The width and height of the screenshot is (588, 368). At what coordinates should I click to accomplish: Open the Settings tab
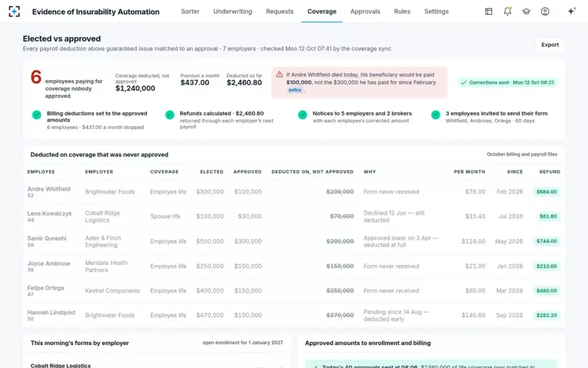point(437,11)
